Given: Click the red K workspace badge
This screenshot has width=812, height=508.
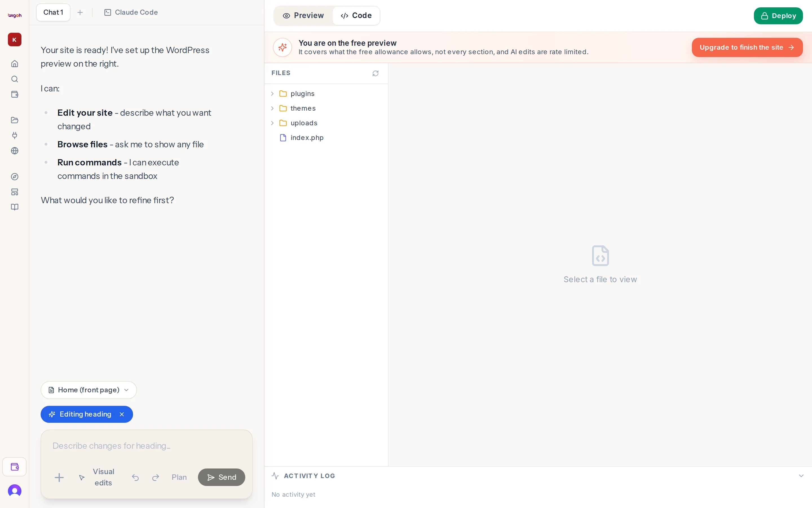Looking at the screenshot, I should [x=14, y=40].
